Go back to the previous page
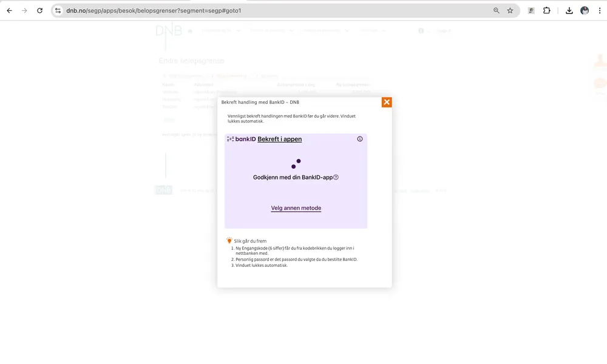 pos(9,10)
